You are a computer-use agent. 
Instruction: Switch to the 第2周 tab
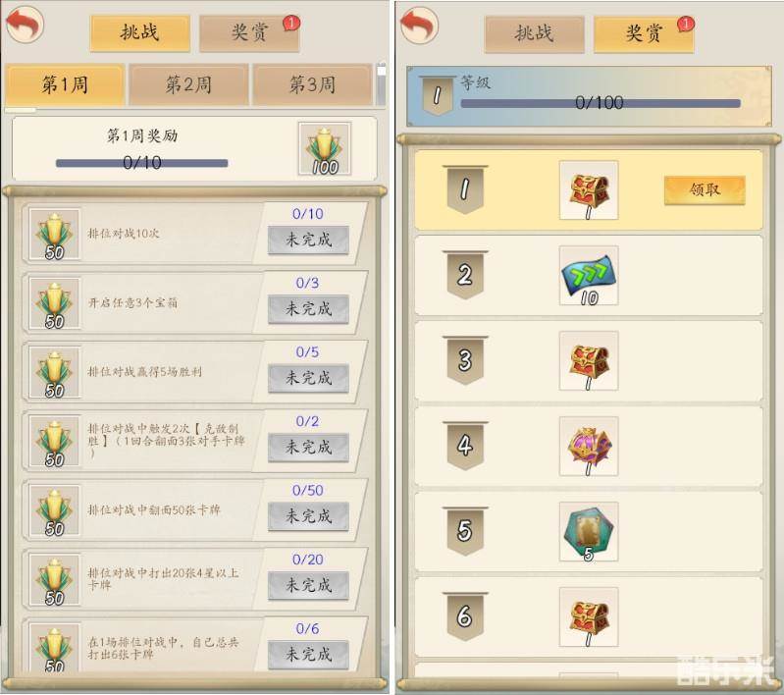[x=188, y=84]
